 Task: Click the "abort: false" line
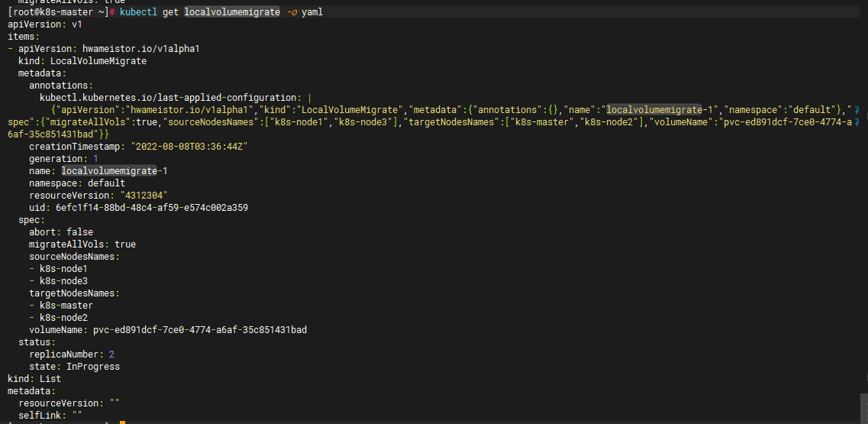point(61,231)
